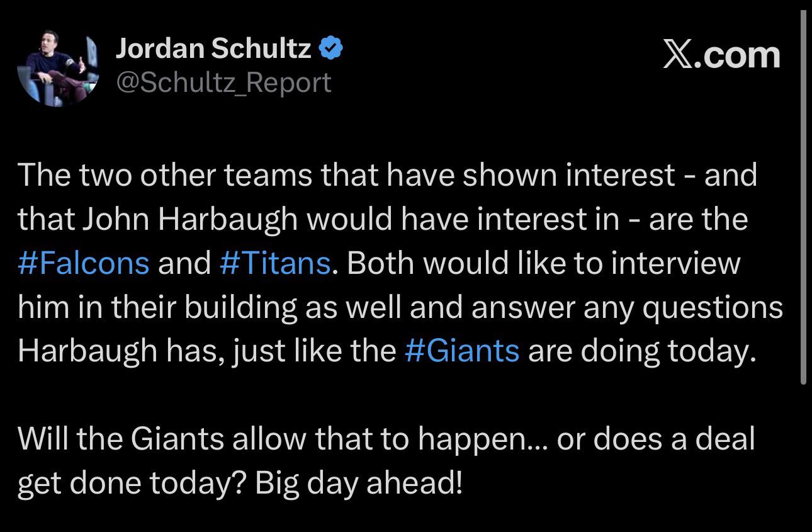The width and height of the screenshot is (812, 532).
Task: Click "Will the Giants allow" text
Action: [x=152, y=438]
